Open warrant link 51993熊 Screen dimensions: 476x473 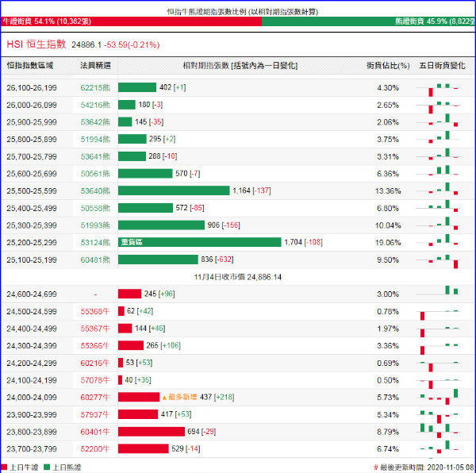(95, 225)
